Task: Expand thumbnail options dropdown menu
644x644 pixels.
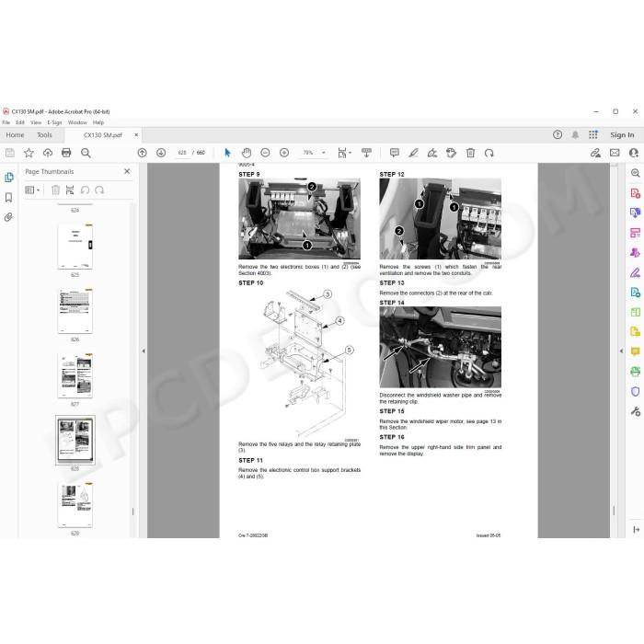Action: tap(32, 190)
